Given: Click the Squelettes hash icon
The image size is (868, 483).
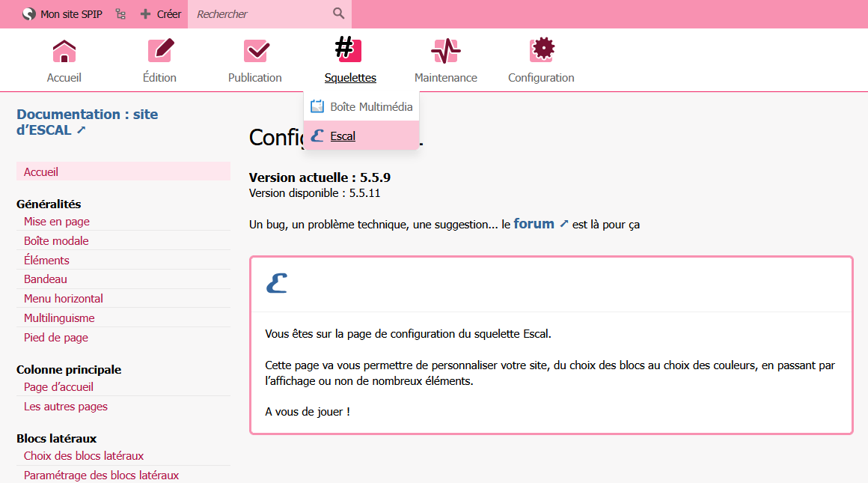Looking at the screenshot, I should 349,50.
